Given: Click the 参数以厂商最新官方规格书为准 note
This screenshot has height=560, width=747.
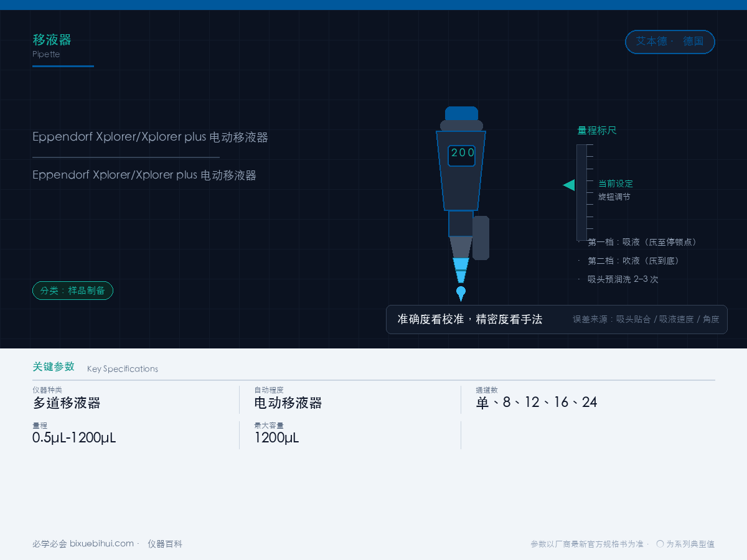Looking at the screenshot, I should (x=587, y=544).
